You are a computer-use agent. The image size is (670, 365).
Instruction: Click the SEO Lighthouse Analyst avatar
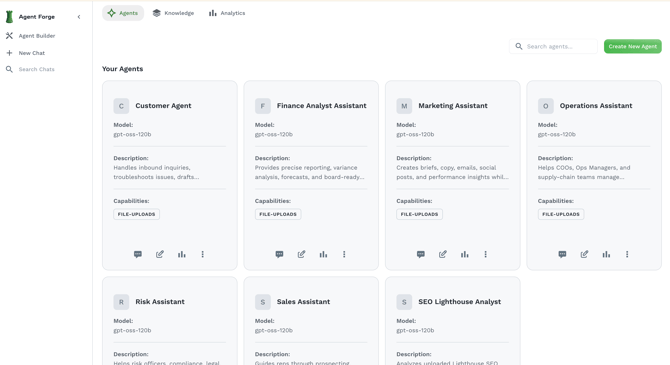pos(404,302)
